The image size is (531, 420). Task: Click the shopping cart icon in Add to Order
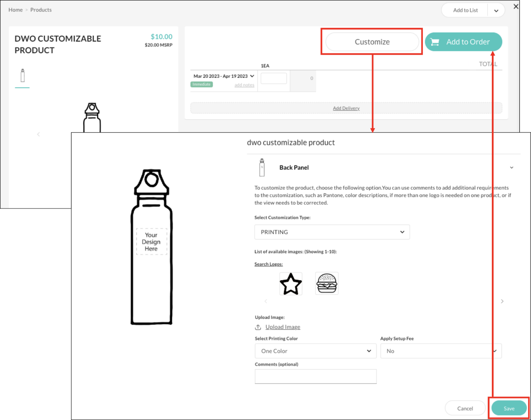435,42
